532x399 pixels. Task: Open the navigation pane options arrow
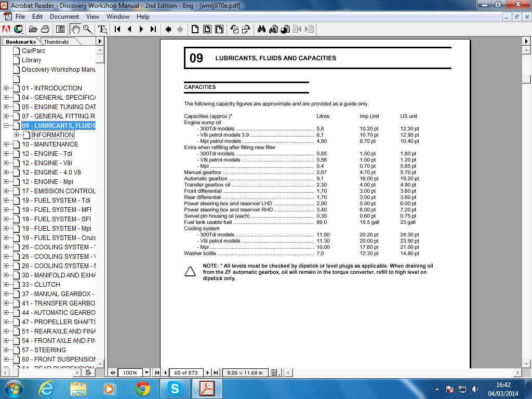point(99,42)
